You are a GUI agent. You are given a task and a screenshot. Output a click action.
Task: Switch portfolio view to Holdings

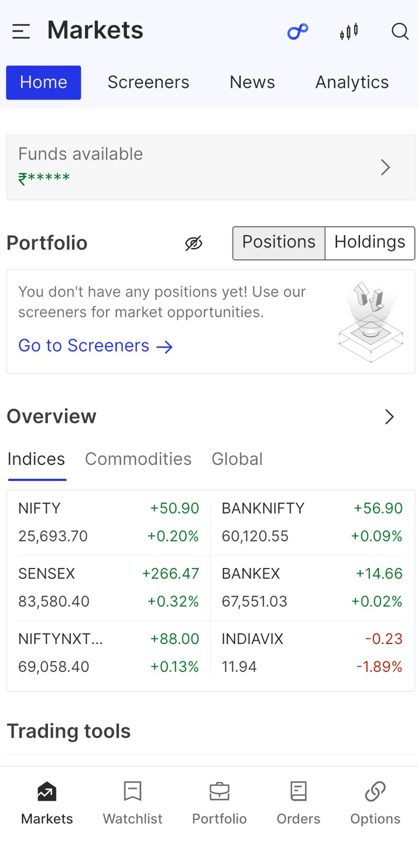click(x=369, y=243)
